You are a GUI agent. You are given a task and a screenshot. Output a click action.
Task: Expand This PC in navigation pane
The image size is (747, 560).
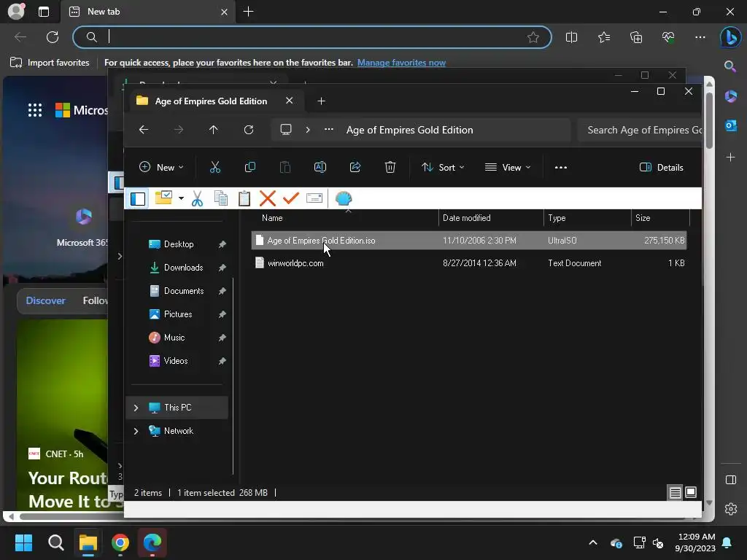[136, 408]
